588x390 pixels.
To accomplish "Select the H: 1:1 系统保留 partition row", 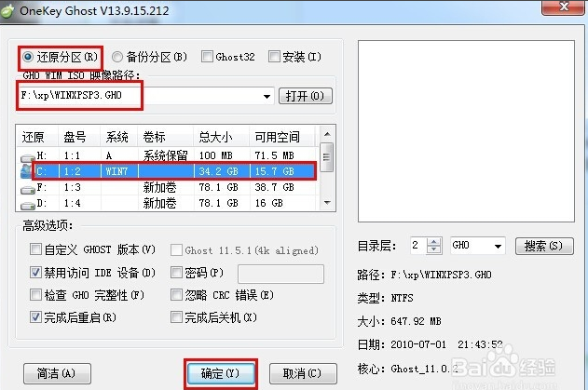I will (x=167, y=155).
